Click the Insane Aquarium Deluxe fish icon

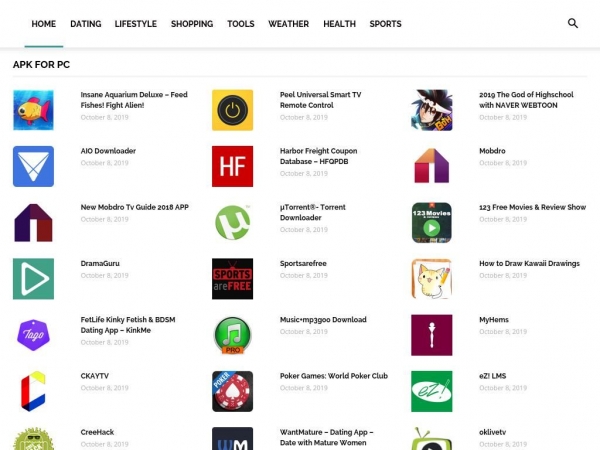coord(33,110)
